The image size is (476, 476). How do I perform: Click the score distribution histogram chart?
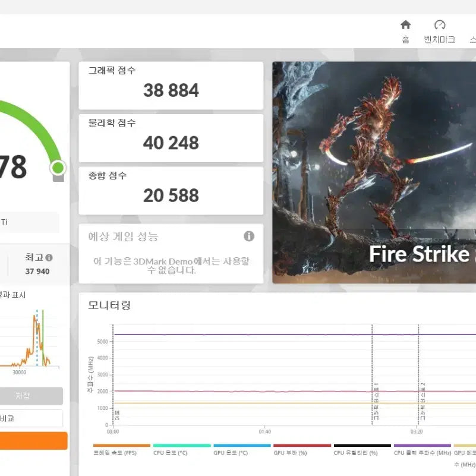coord(29,339)
